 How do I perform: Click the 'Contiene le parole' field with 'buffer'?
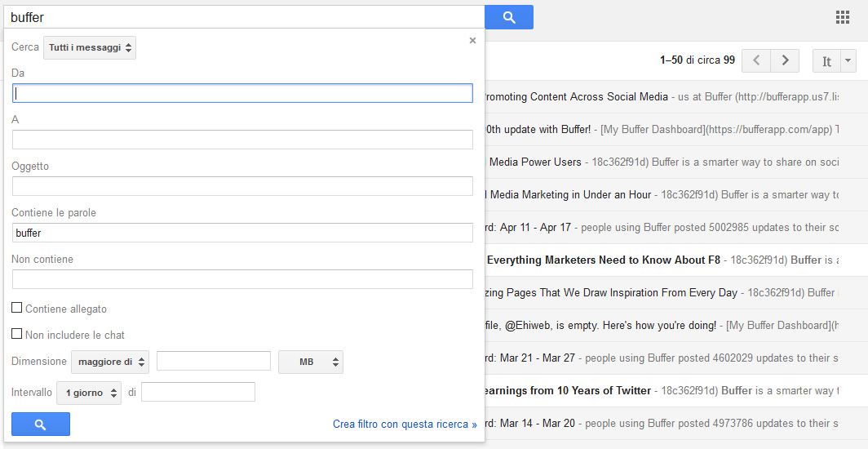click(242, 233)
